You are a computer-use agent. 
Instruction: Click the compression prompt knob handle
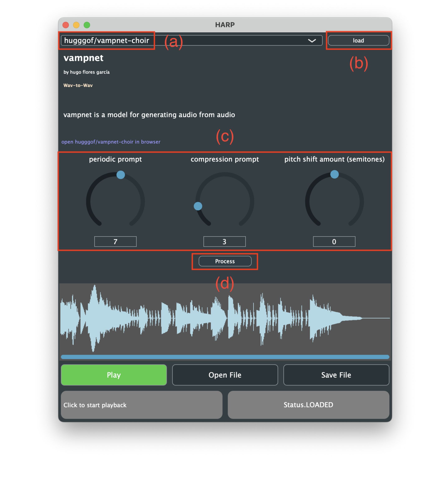coord(198,206)
